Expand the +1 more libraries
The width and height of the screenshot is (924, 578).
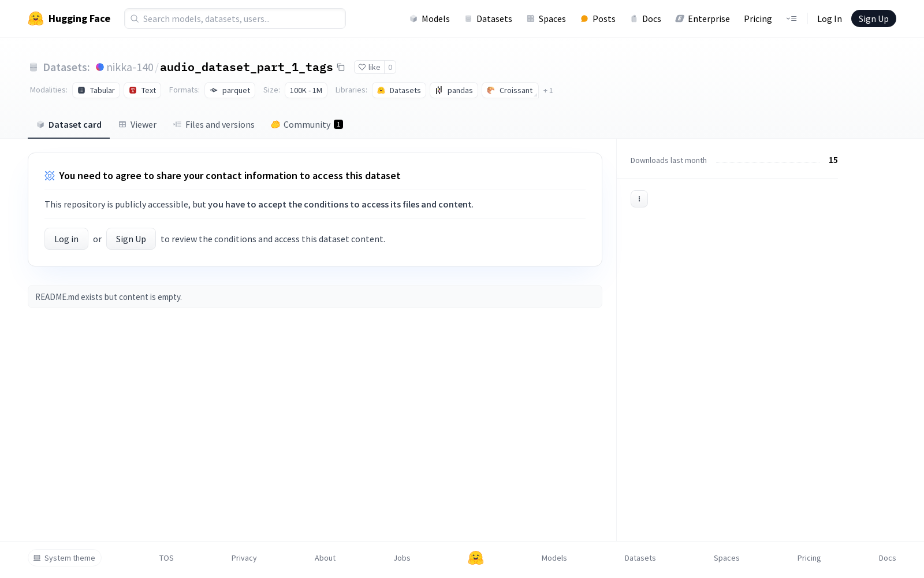(548, 90)
